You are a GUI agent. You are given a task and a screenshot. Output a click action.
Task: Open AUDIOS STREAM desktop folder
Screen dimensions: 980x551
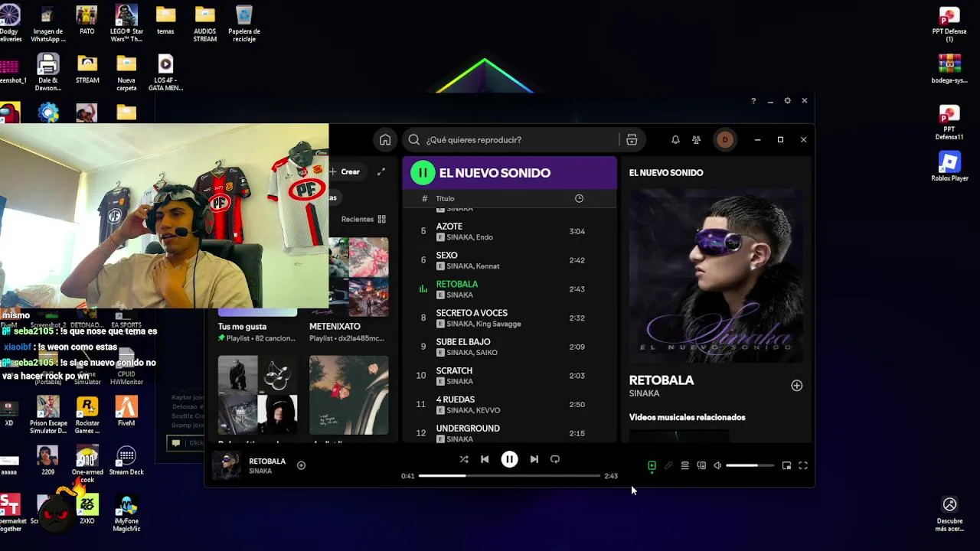click(x=204, y=24)
